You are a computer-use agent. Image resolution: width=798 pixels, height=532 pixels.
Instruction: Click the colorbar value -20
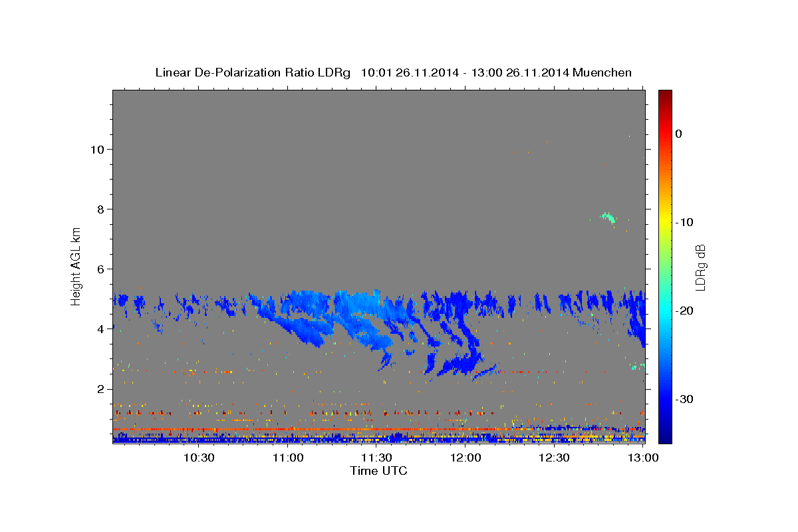684,311
